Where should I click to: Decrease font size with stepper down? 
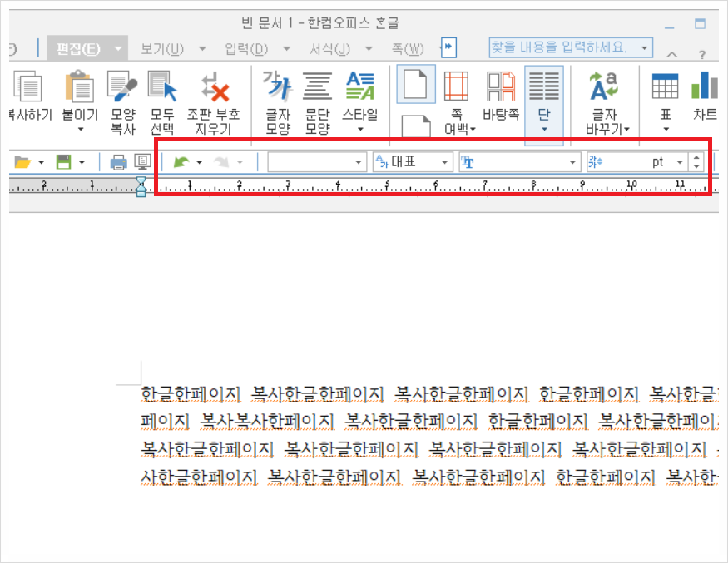[x=696, y=166]
